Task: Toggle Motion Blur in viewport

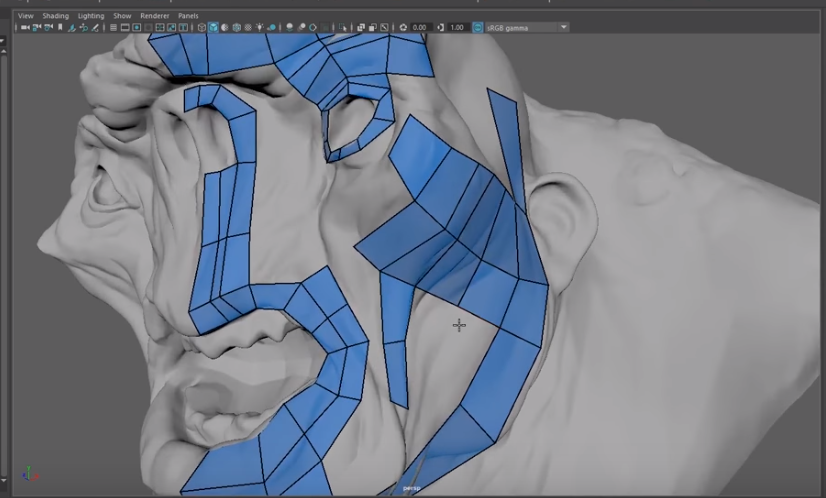Action: pos(301,27)
